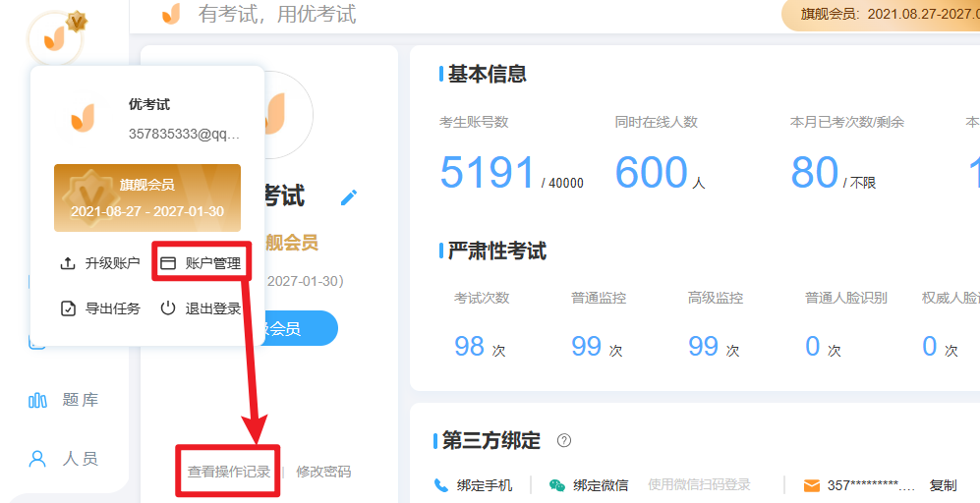Click the 退出登录 power icon
The image size is (980, 503).
pos(167,308)
